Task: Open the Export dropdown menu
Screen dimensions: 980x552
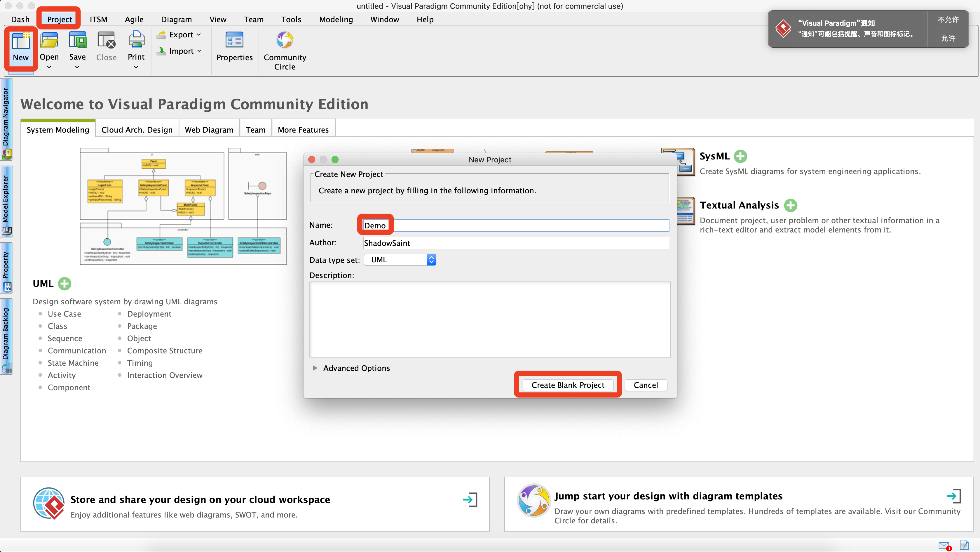Action: [x=179, y=35]
